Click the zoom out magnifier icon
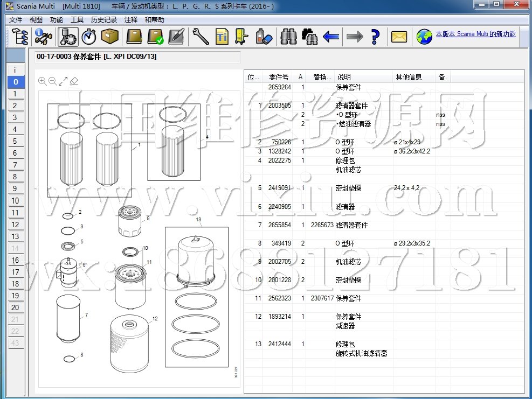Image resolution: width=532 pixels, height=399 pixels. [x=52, y=81]
